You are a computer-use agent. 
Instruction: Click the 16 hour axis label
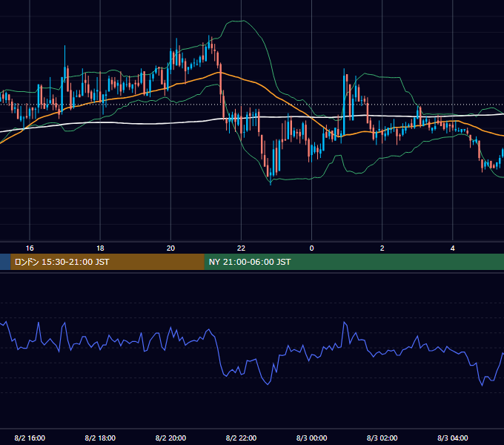30,248
